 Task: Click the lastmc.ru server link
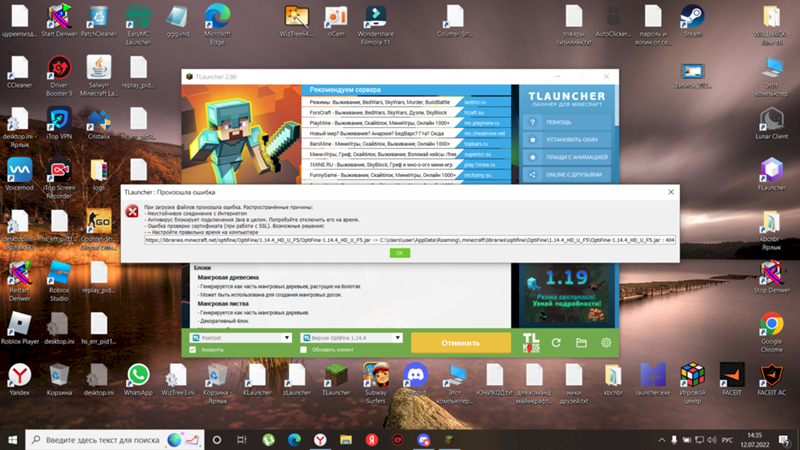point(475,102)
